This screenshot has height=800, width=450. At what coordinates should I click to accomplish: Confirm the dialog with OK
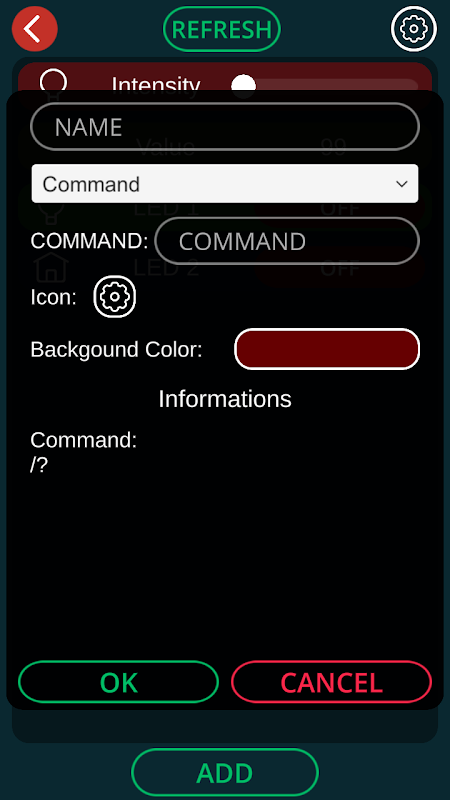click(118, 682)
